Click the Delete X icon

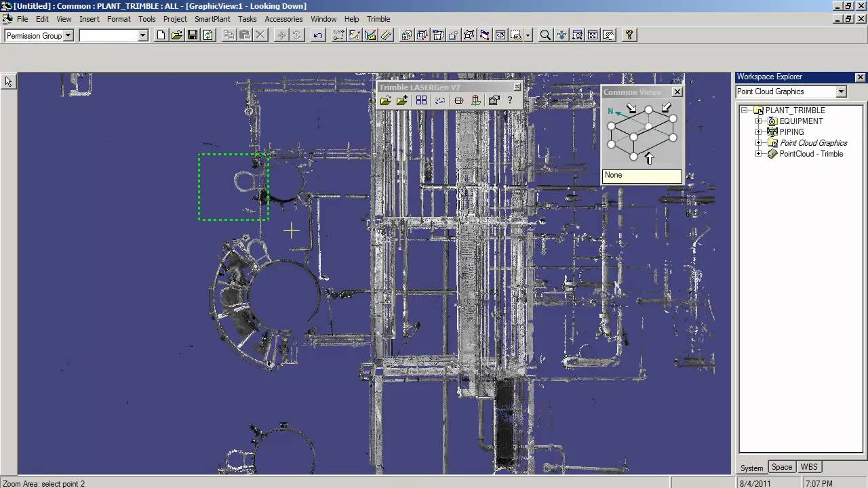[260, 35]
